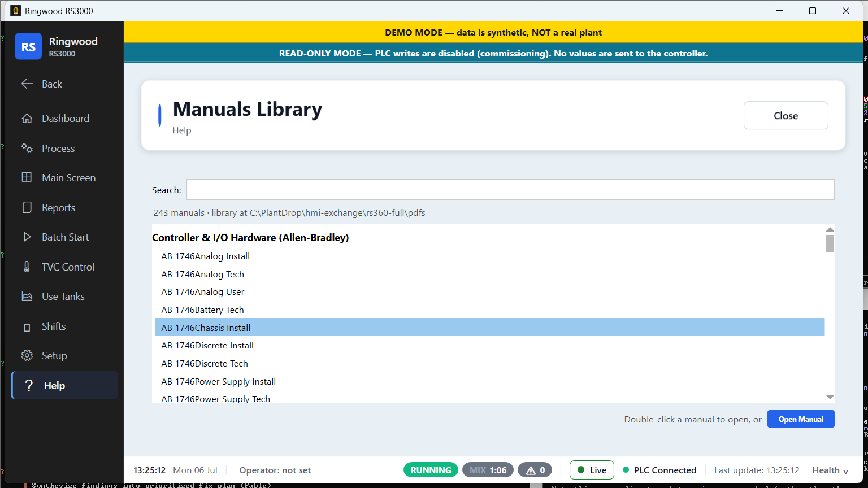The height and width of the screenshot is (488, 868).
Task: Open the Use Tanks page
Action: tap(64, 297)
